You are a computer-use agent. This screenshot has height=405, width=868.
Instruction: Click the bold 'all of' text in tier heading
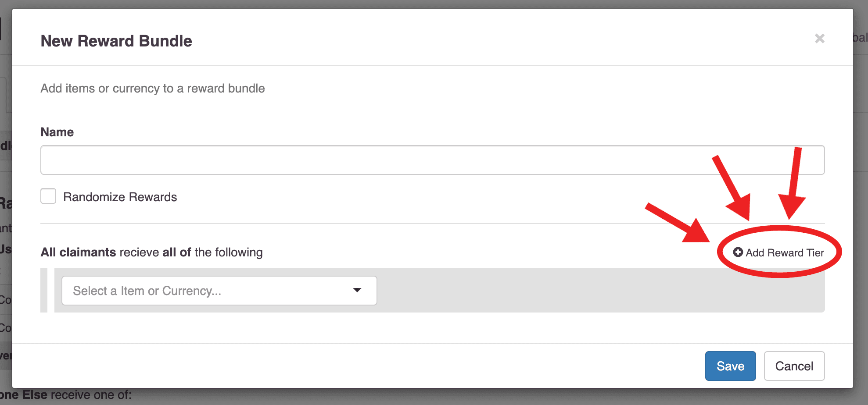pos(177,252)
